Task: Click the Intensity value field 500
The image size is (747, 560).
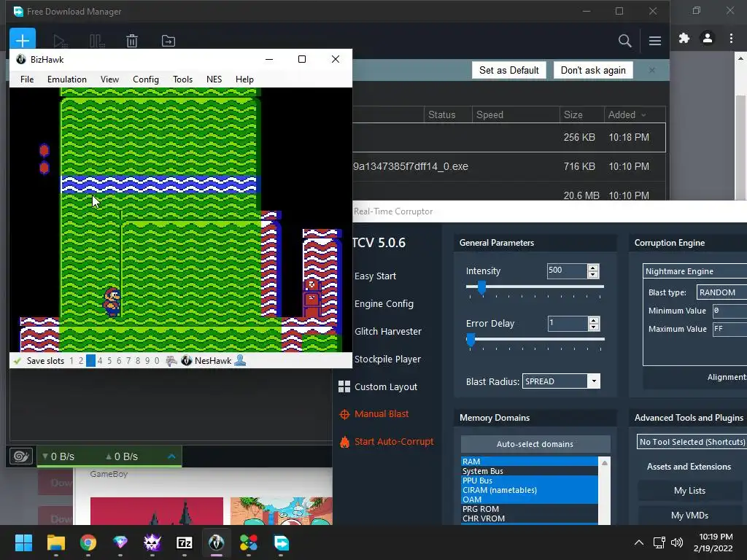Action: coord(567,271)
